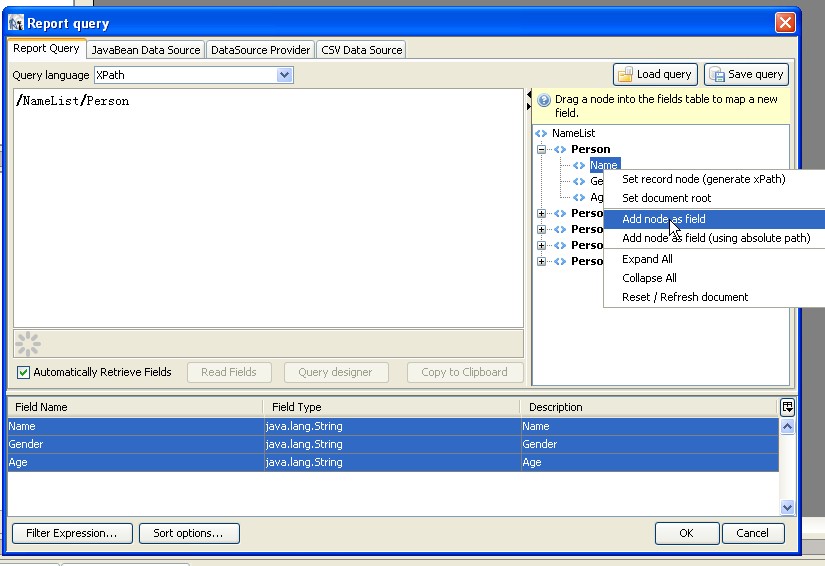825x566 pixels.
Task: Click the column chooser icon above scrollbar
Action: point(787,407)
